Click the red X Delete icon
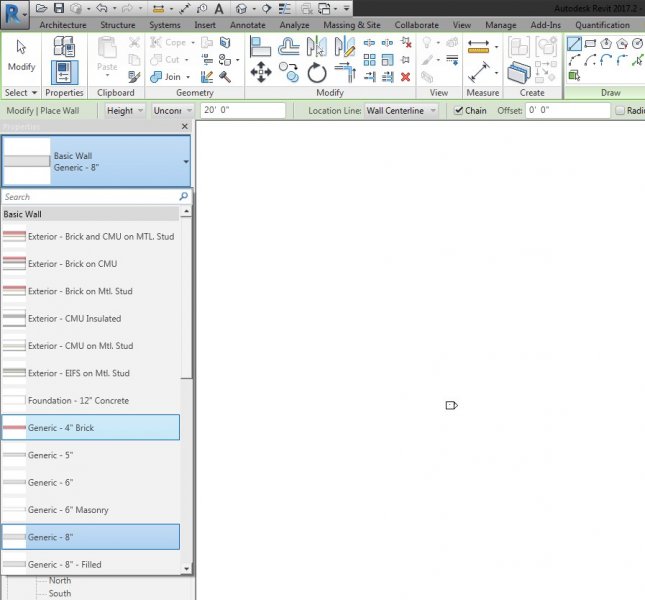This screenshot has width=645, height=600. click(x=406, y=77)
